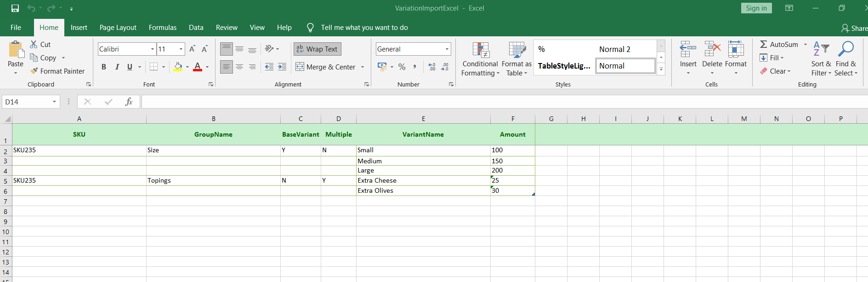Open font color dropdown arrow

tap(207, 67)
